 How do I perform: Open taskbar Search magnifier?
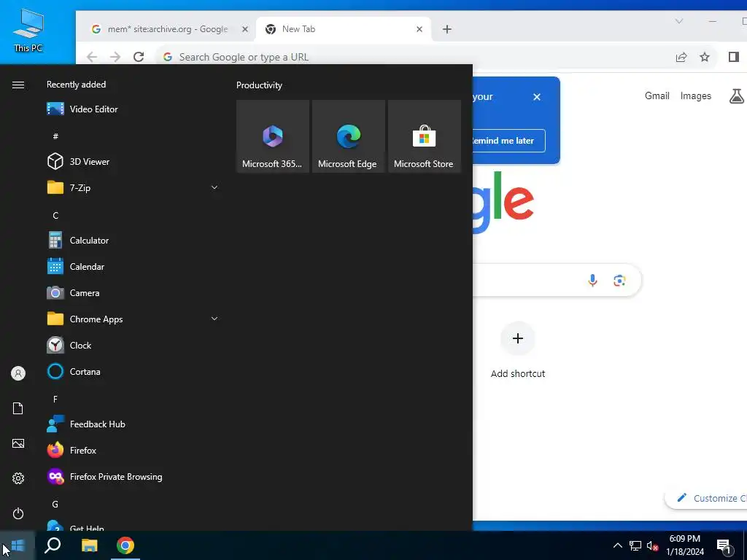(53, 545)
